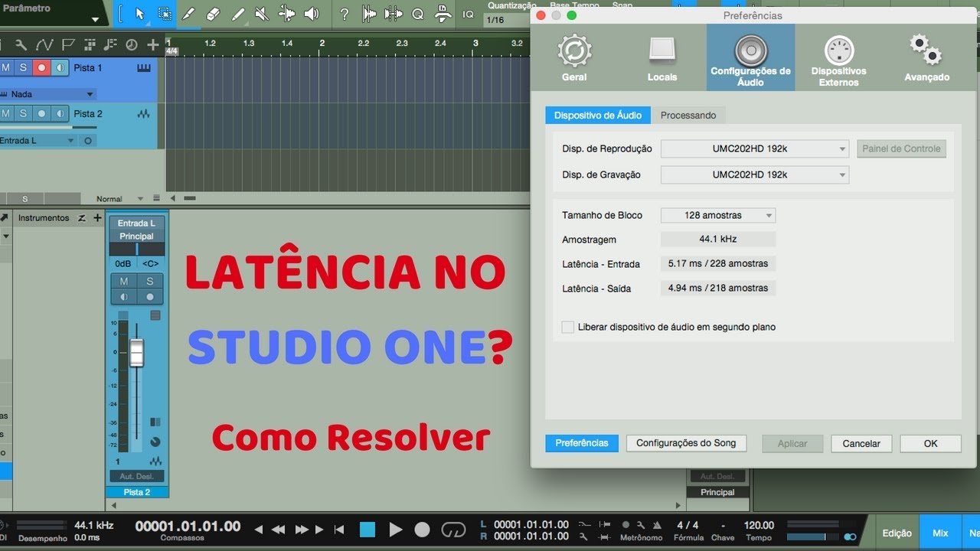Click the question mark help icon
This screenshot has height=551, width=980.
click(345, 14)
